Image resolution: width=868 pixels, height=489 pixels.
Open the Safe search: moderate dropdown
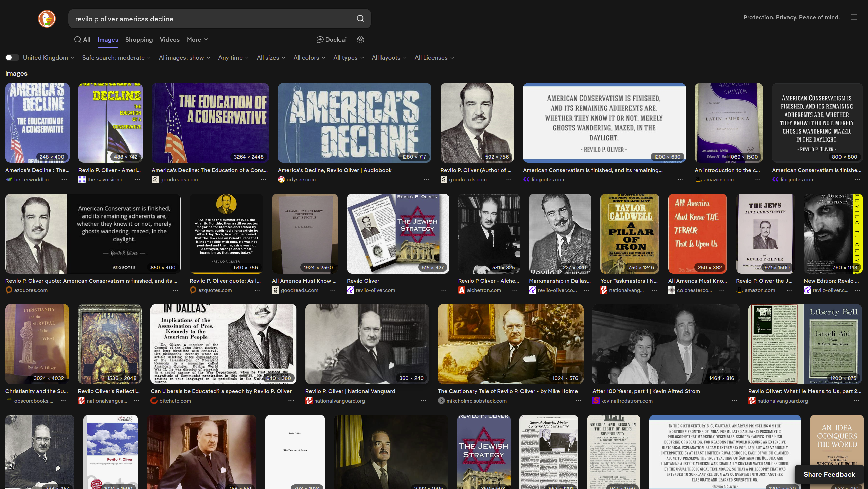[117, 58]
